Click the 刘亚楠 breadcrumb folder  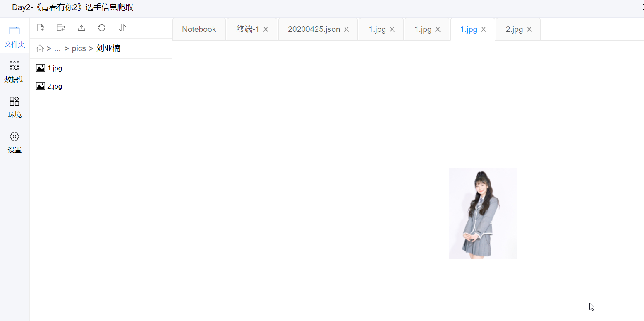tap(108, 48)
